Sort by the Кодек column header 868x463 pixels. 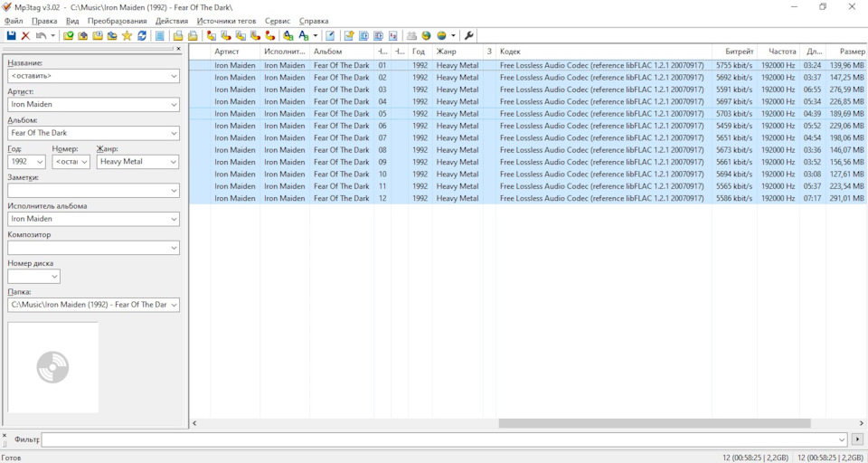604,52
